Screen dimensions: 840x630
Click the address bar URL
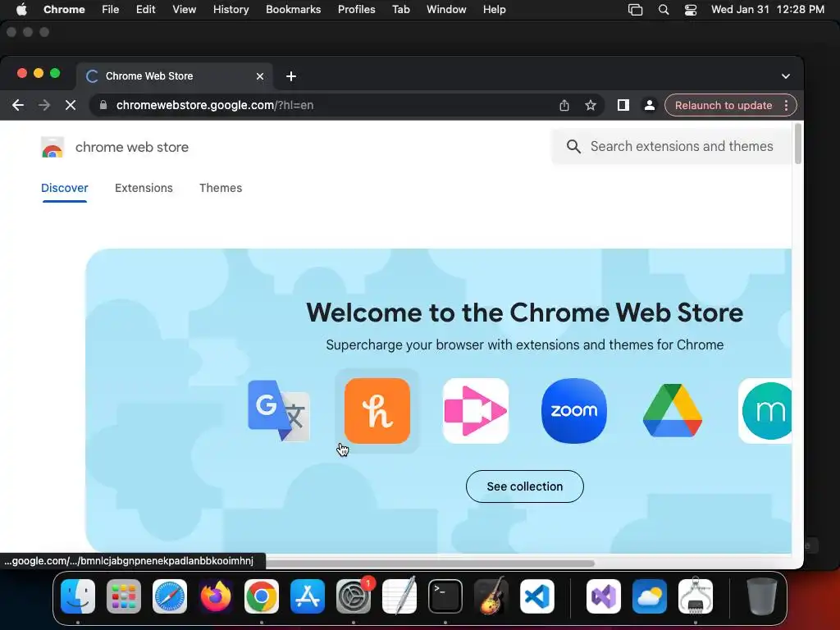click(215, 105)
